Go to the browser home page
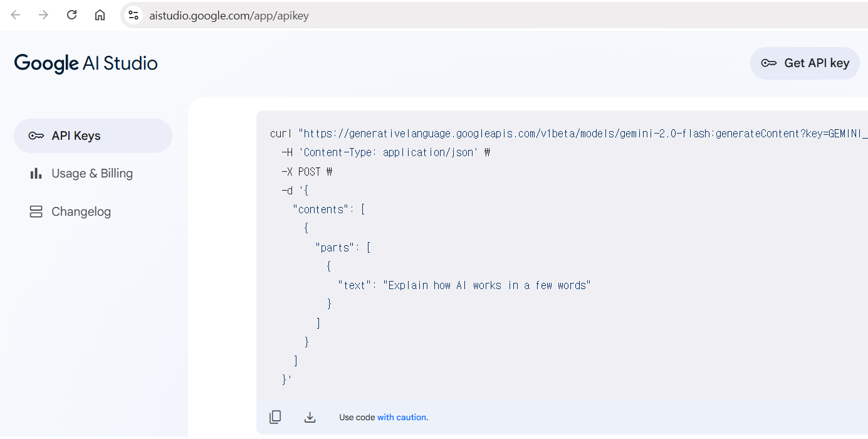The height and width of the screenshot is (439, 868). [x=100, y=15]
